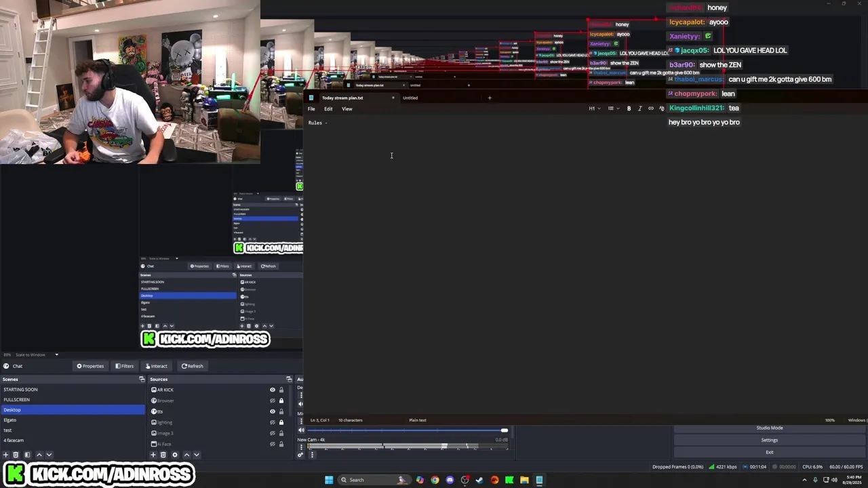The width and height of the screenshot is (868, 488).
Task: Add a new source with plus icon
Action: click(x=153, y=455)
